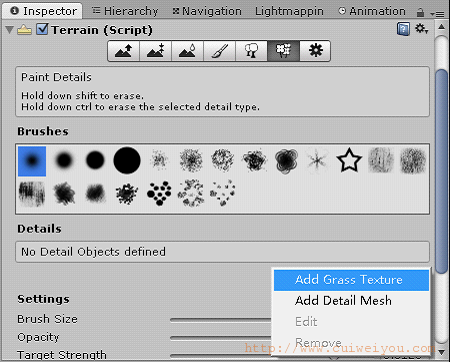This screenshot has width=450, height=362.
Task: Click the Inspector vertical scrollbar thumb
Action: [442, 172]
